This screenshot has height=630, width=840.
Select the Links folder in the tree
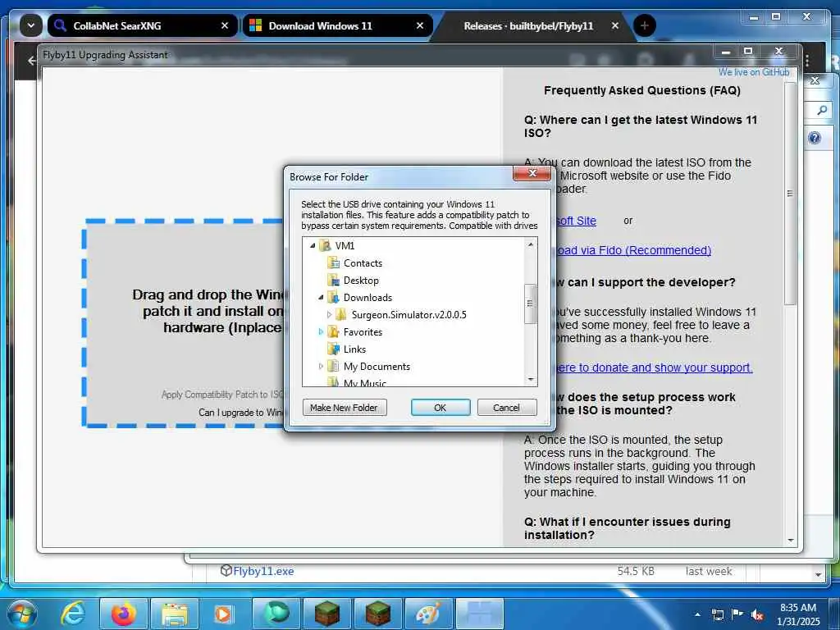[354, 349]
